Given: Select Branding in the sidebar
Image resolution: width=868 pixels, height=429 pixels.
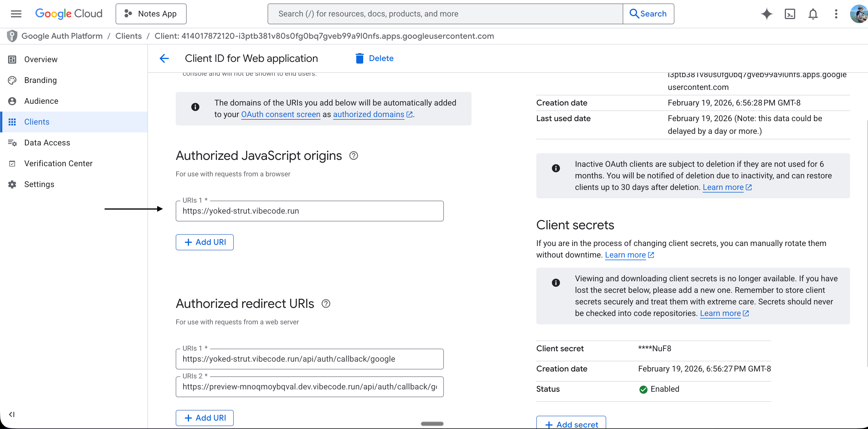Looking at the screenshot, I should (40, 80).
